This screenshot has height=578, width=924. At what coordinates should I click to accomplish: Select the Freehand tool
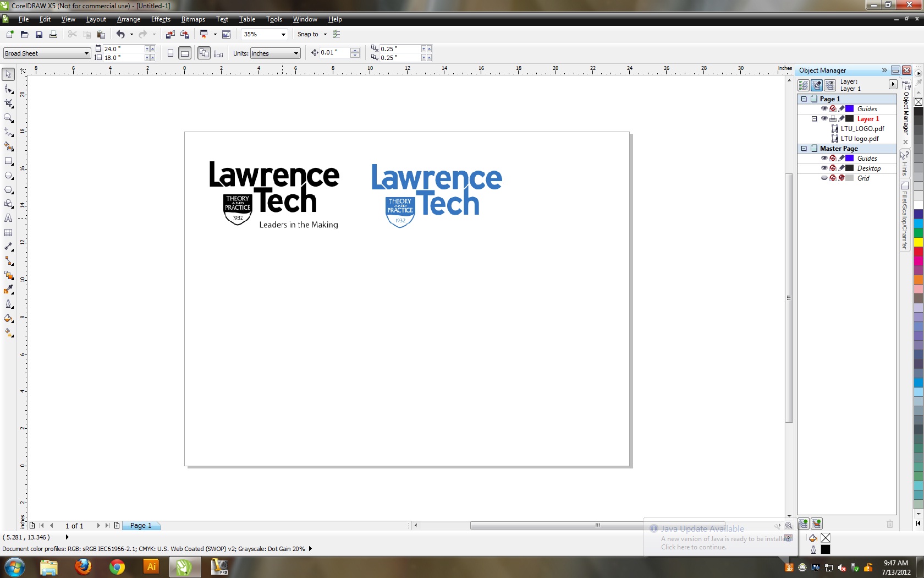point(8,132)
